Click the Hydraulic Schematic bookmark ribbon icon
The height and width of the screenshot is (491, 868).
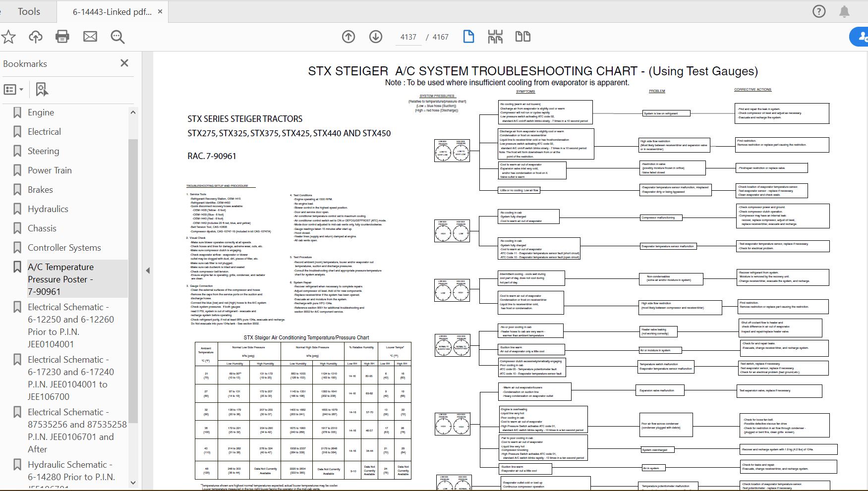pos(17,465)
